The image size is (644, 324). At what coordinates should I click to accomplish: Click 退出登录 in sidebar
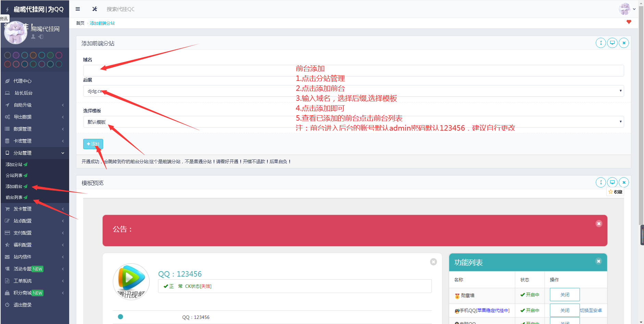tap(35, 305)
